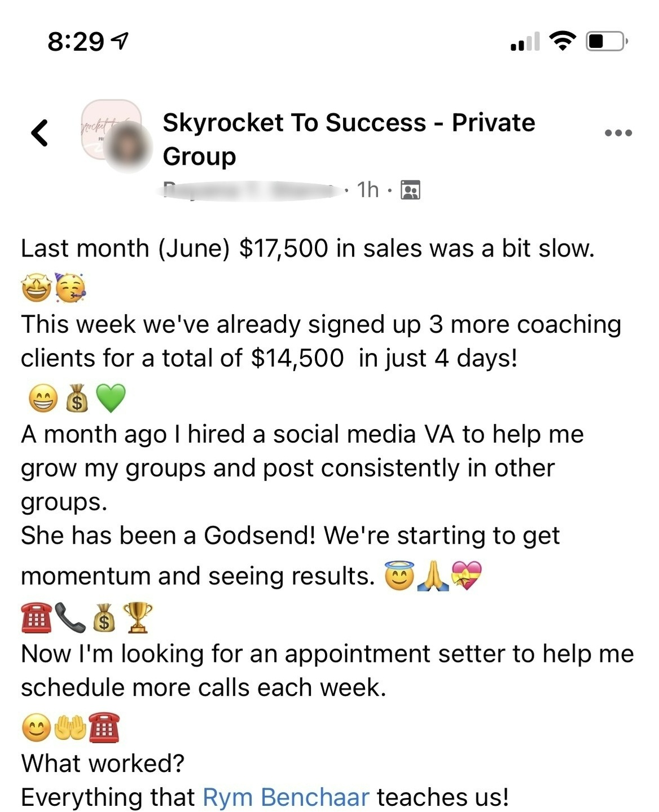The height and width of the screenshot is (812, 659).
Task: Tap the group members privacy icon
Action: pos(410,190)
